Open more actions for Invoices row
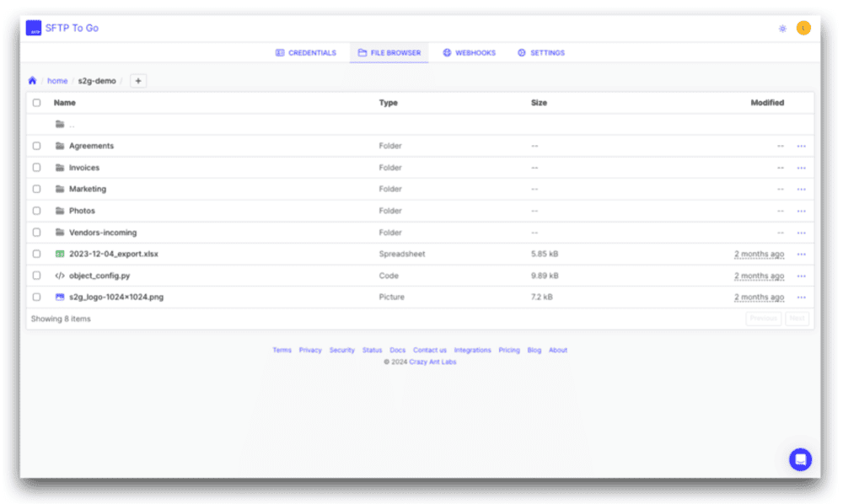 (x=801, y=169)
